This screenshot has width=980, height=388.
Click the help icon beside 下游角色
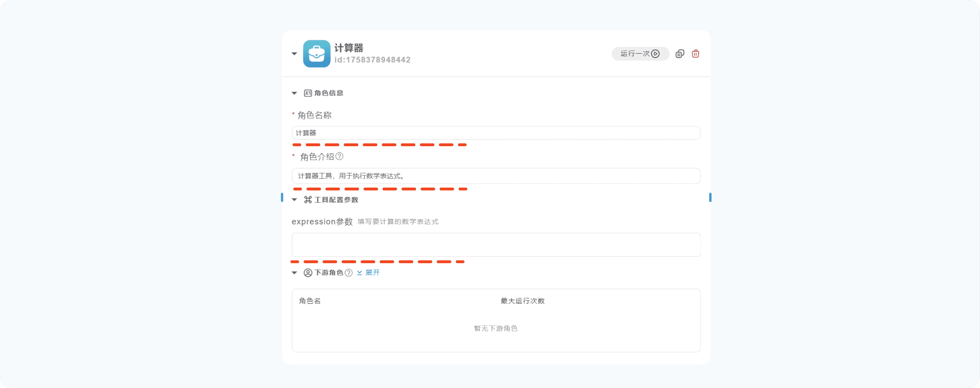(349, 273)
